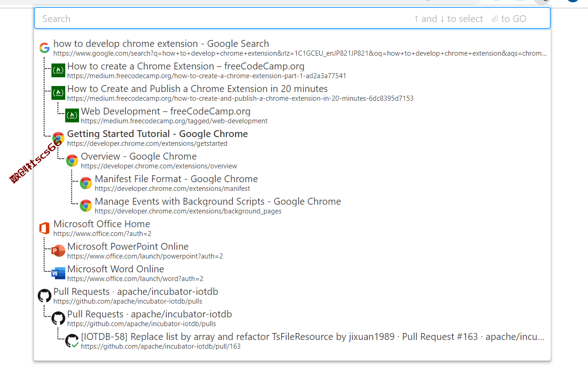Viewport: 588px width, 368px height.
Task: Click the freeCodeCamp icon beside "How to create a Chrome Extension"
Action: [x=58, y=70]
